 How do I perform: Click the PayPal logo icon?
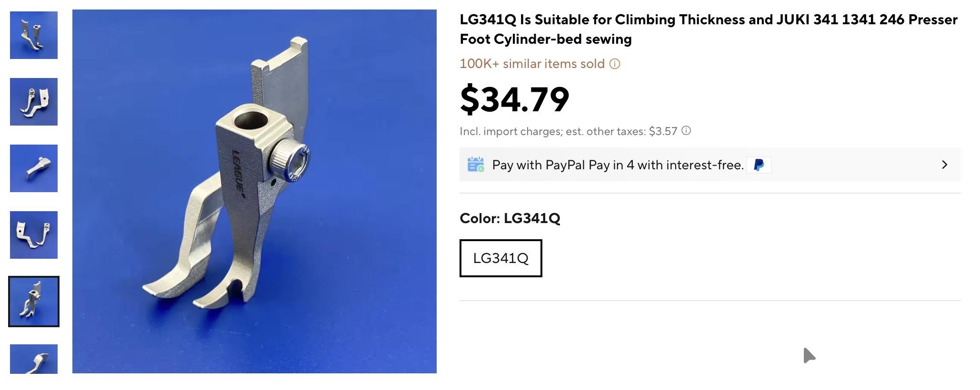[759, 165]
